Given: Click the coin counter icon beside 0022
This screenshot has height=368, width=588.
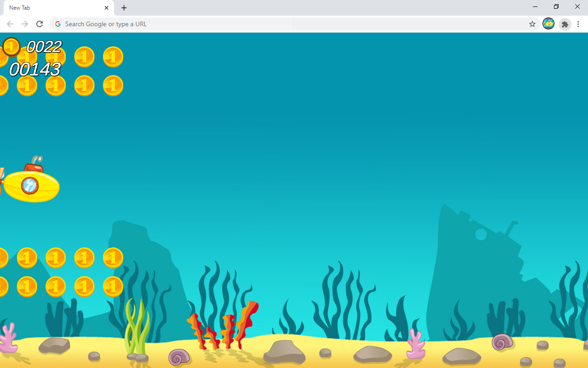Looking at the screenshot, I should (11, 46).
